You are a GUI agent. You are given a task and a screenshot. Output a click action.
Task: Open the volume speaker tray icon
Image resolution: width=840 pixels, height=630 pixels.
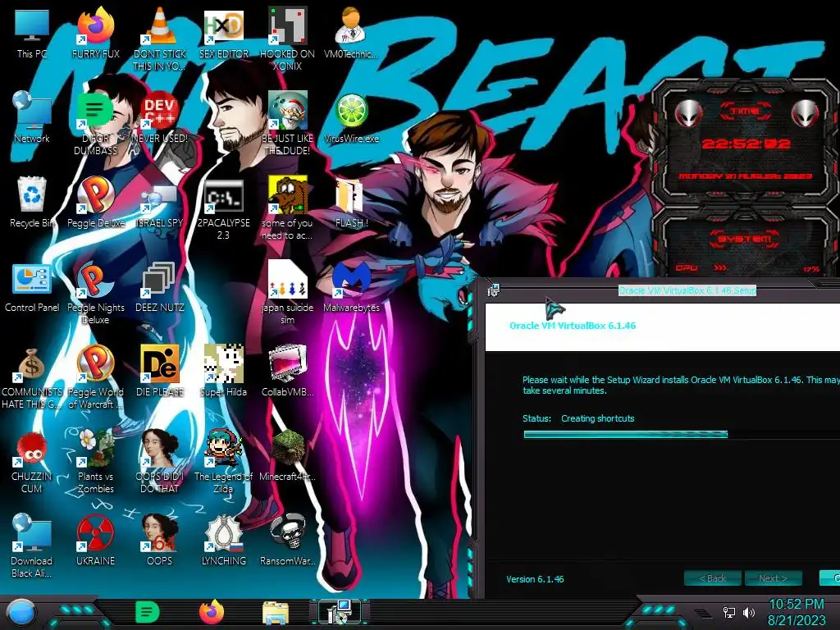tap(749, 612)
